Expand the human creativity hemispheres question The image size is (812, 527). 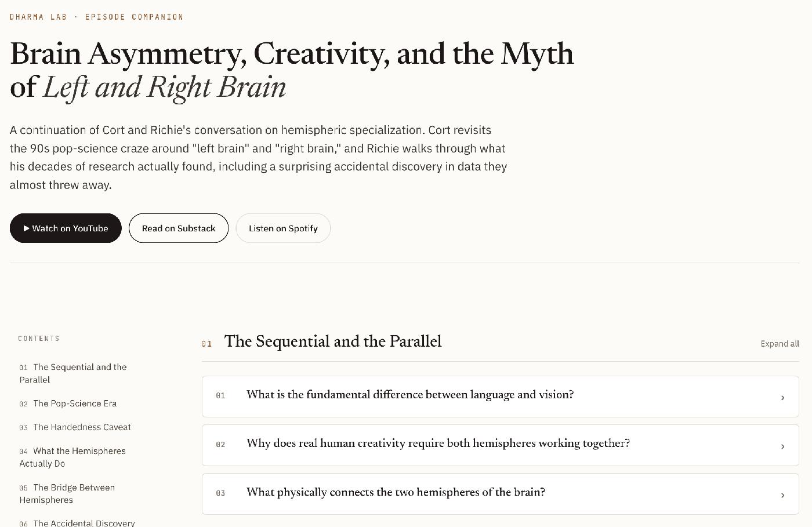500,445
